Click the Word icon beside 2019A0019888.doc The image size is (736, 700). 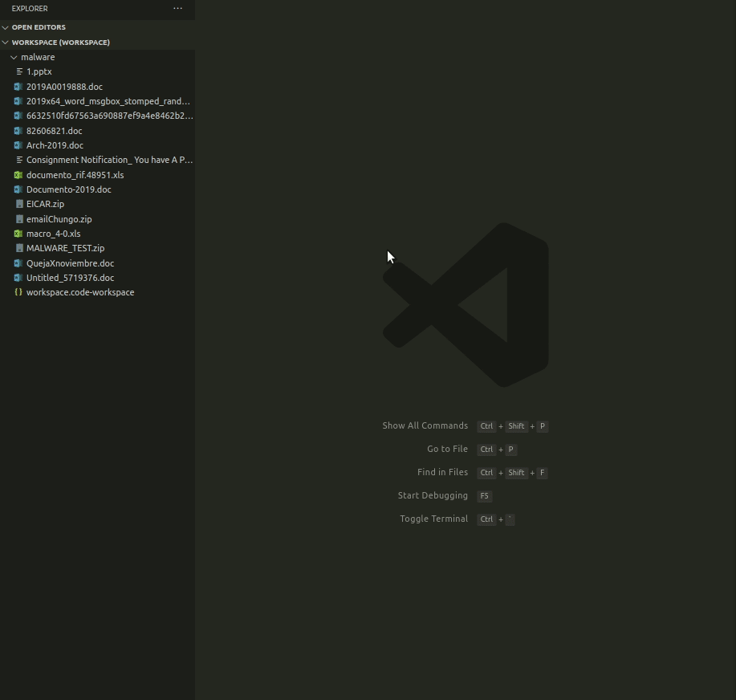[18, 87]
